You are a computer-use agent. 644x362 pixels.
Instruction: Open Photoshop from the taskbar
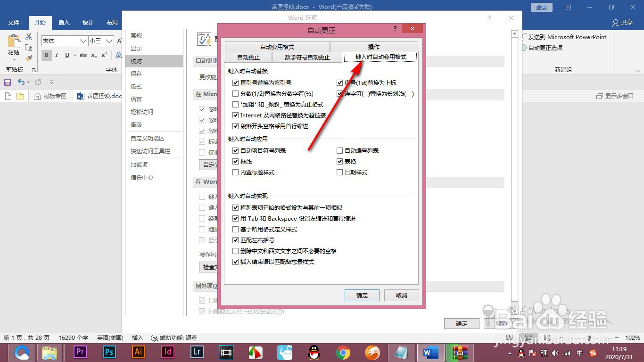point(108,351)
